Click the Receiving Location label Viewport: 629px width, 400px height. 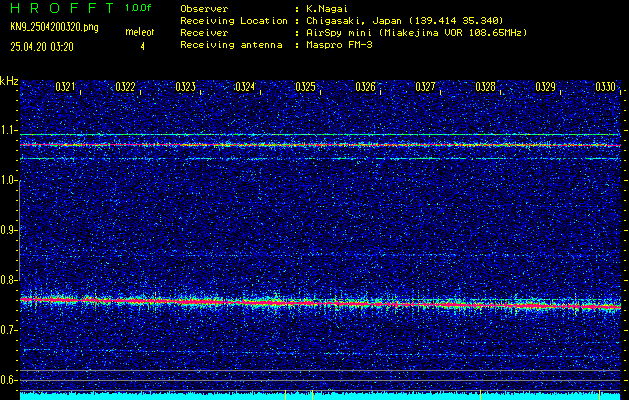234,21
